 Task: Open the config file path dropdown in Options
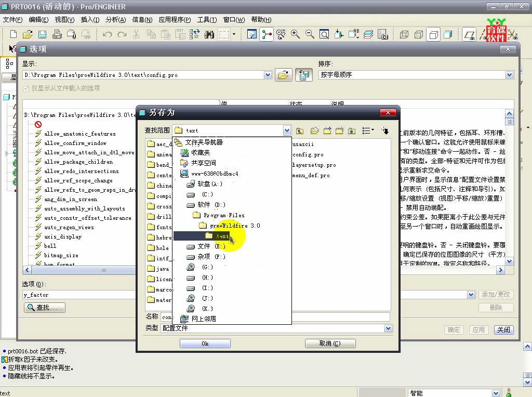pos(268,75)
